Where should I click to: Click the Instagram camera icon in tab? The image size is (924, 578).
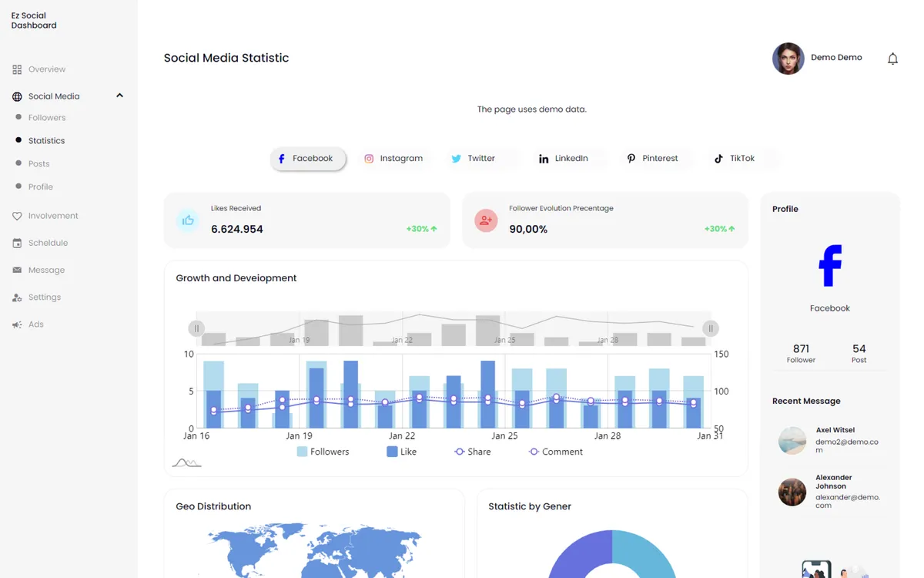pyautogui.click(x=369, y=159)
